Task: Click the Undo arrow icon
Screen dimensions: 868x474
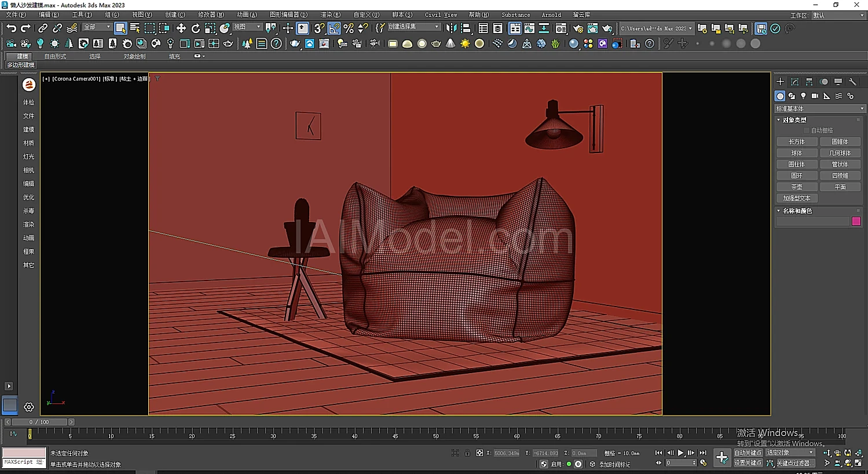Action: (11, 28)
